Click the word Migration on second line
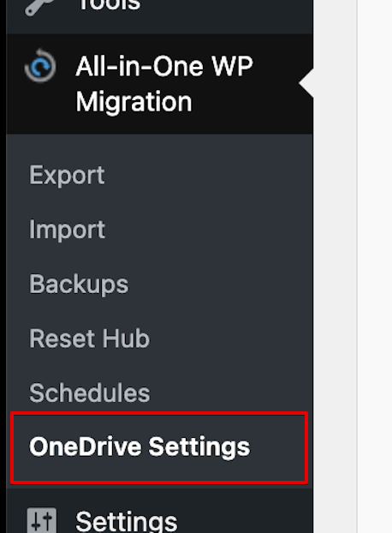The height and width of the screenshot is (533, 392). click(x=134, y=102)
